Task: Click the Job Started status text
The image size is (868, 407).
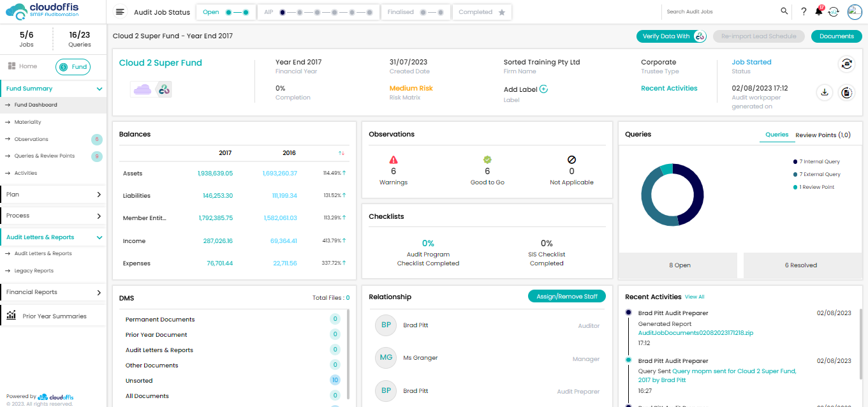Action: pos(751,63)
